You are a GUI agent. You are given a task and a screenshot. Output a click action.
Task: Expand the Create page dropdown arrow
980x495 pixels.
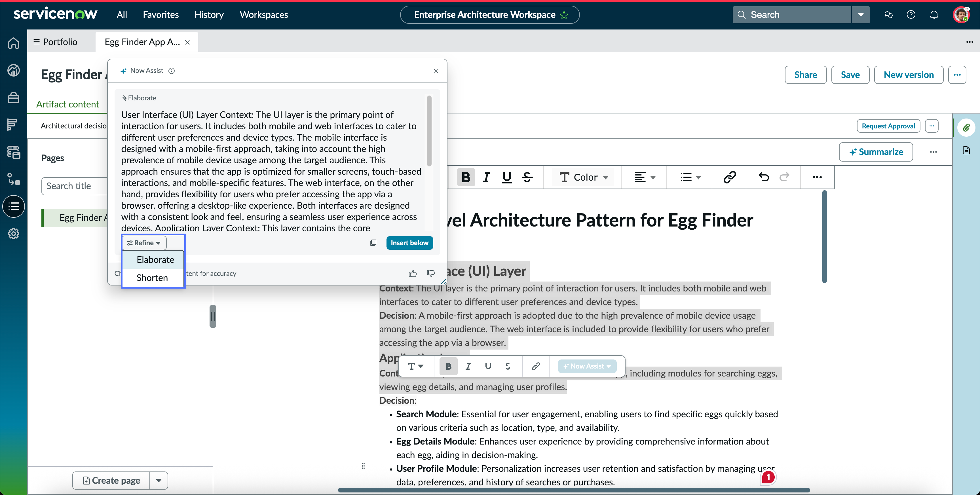[x=159, y=481]
